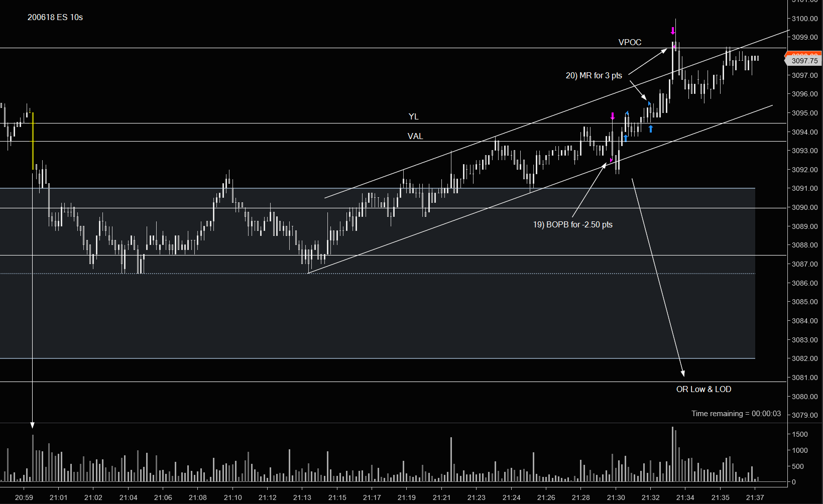This screenshot has height=504, width=823.
Task: Click the 21:35 time axis label
Action: [x=720, y=497]
